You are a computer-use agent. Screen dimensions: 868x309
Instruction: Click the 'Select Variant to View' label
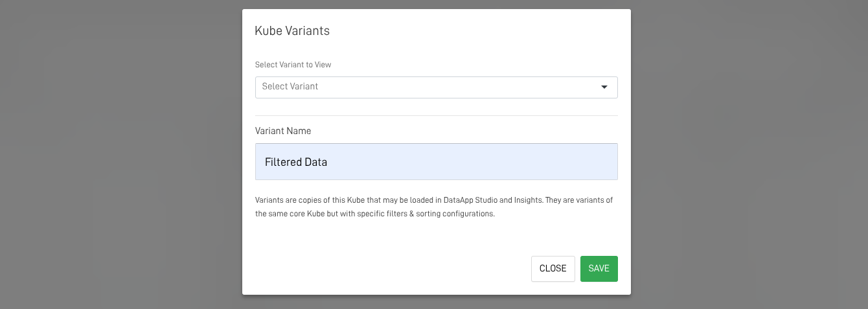[x=293, y=65]
